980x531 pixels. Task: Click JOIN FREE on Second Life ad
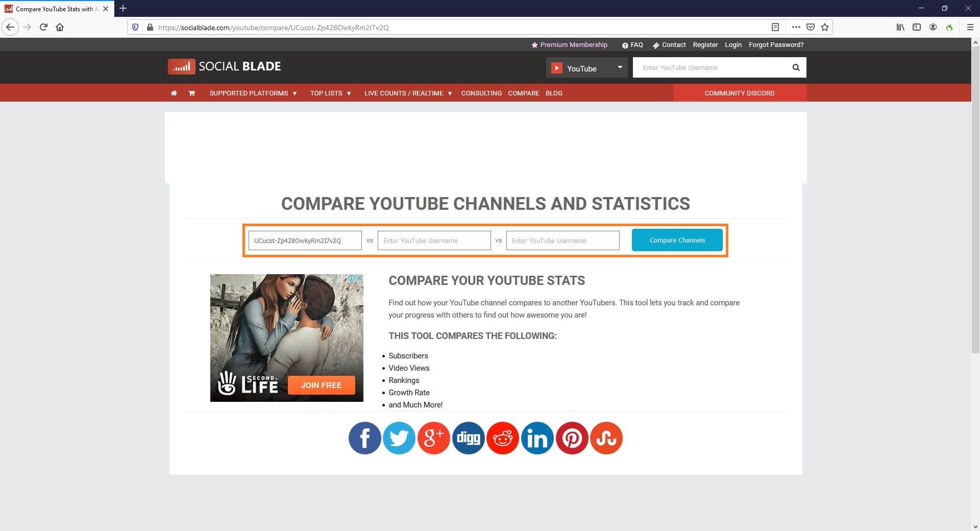point(321,385)
